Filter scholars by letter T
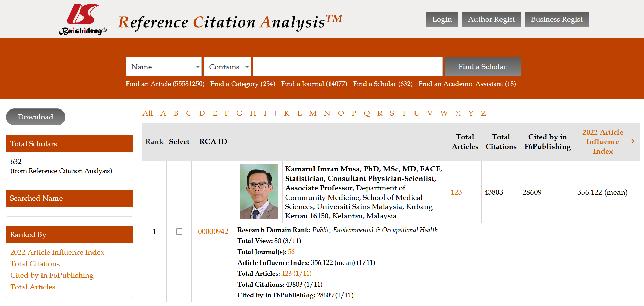644x306 pixels. tap(404, 113)
